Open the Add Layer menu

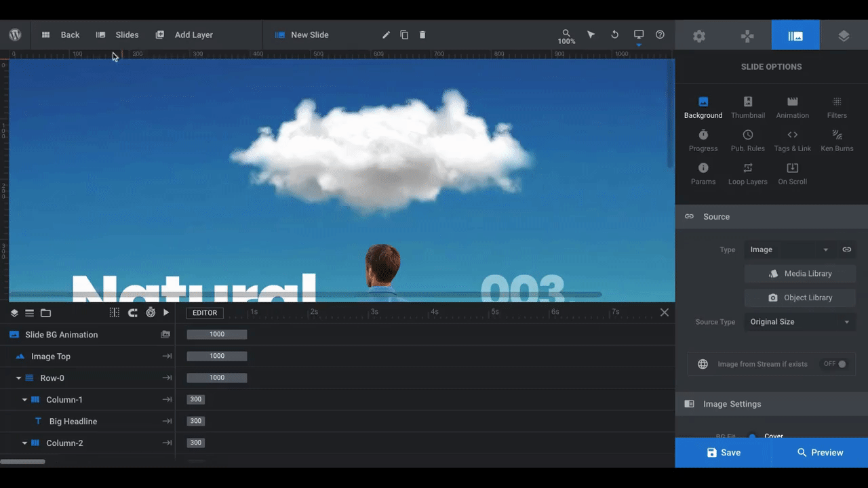184,35
